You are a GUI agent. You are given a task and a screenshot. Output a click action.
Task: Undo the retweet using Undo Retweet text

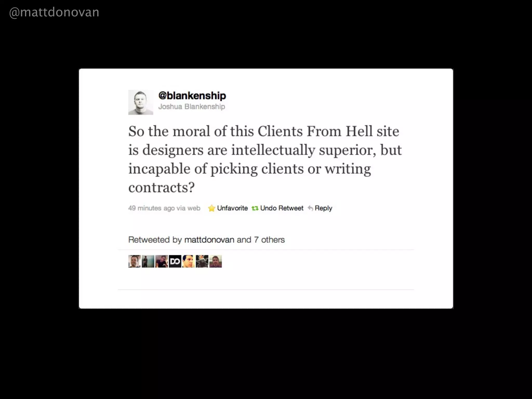point(282,208)
